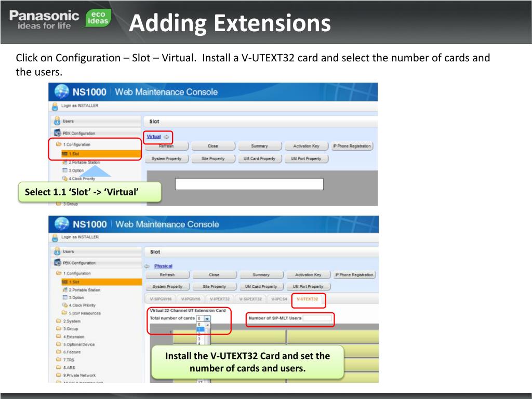The height and width of the screenshot is (399, 532).
Task: Choose option 3 in the cards dropdown list
Action: click(200, 339)
